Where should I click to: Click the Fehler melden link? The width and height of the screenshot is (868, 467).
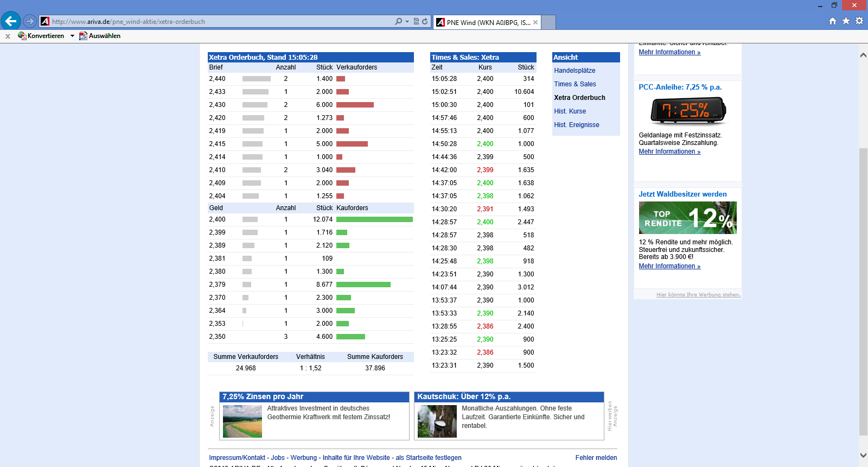(x=596, y=458)
